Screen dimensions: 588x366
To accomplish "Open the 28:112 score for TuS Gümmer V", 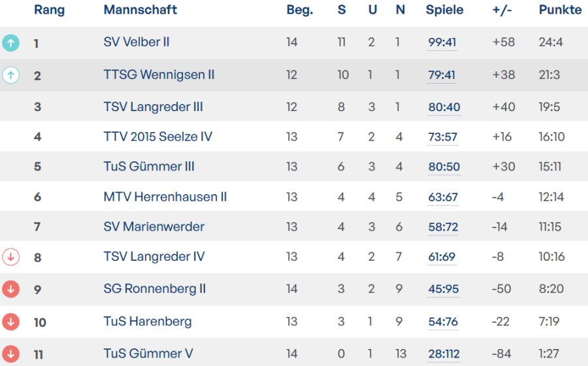I will click(x=445, y=354).
